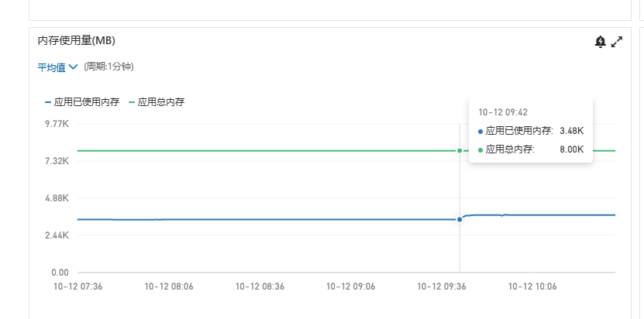Screen dimensions: 644x319
Task: Toggle 应用总内存 legend series
Action: click(x=160, y=101)
